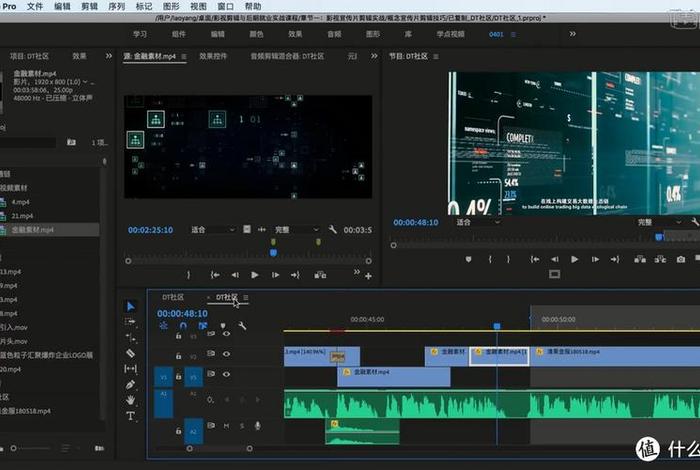This screenshot has height=470, width=700.
Task: Select the Selection arrow tool
Action: [130, 306]
